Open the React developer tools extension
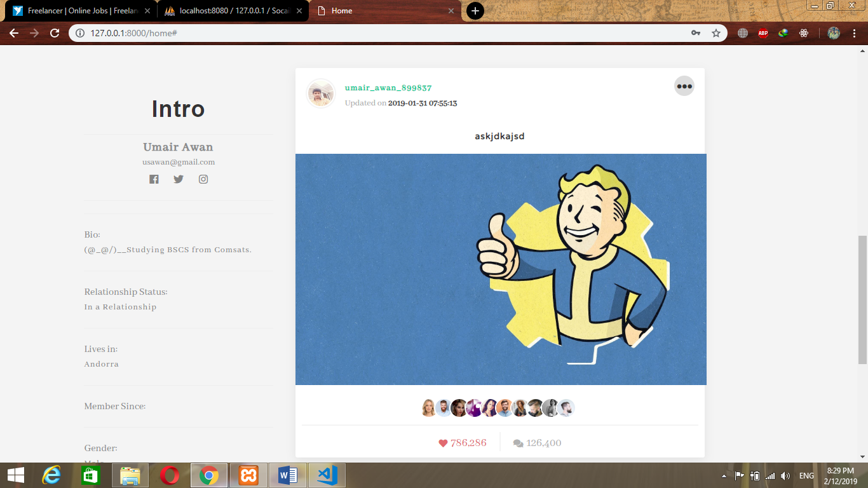The width and height of the screenshot is (868, 488). [804, 33]
